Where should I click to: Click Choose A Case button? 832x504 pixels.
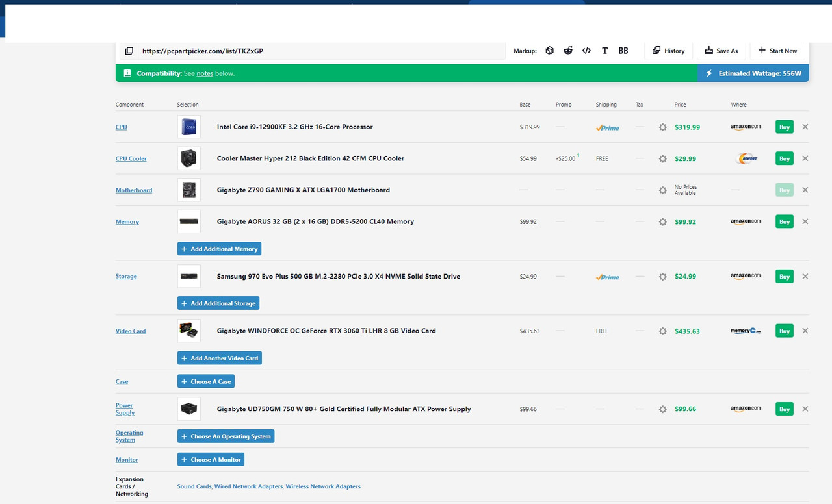pyautogui.click(x=206, y=381)
